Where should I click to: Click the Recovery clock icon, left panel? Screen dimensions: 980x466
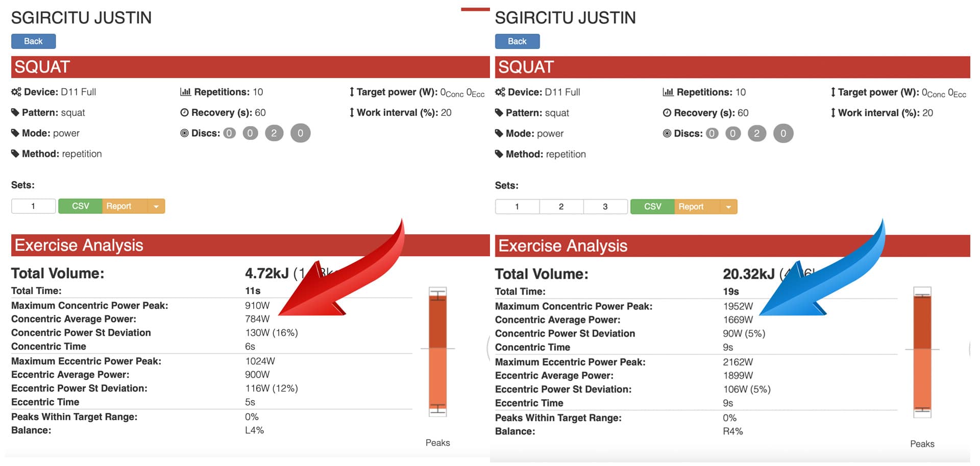coord(184,113)
